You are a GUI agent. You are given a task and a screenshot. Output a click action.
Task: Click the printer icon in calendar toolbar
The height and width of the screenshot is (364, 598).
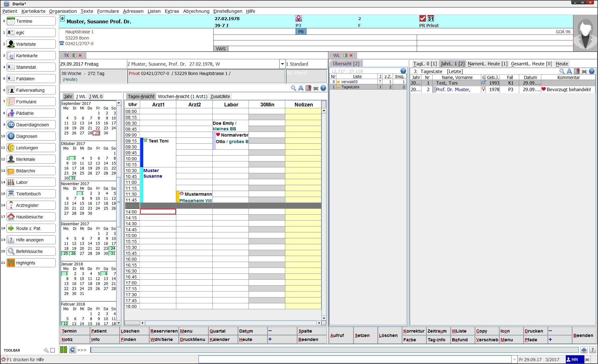tap(316, 88)
